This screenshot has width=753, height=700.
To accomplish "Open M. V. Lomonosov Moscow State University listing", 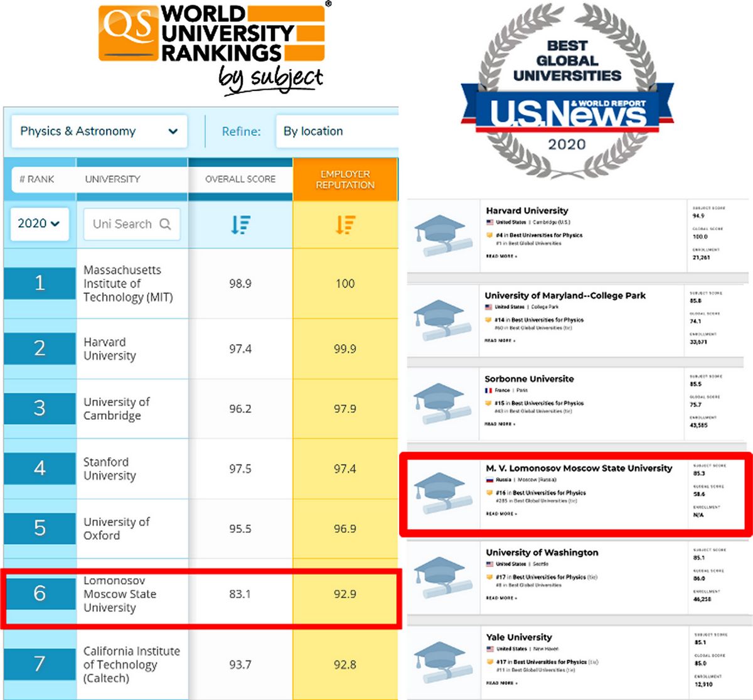I will (x=579, y=468).
